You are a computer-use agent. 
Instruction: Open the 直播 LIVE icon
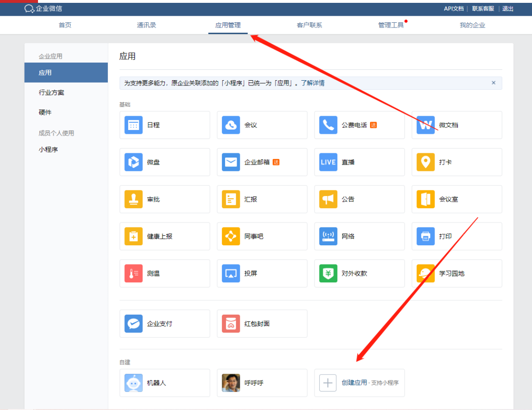pyautogui.click(x=328, y=162)
